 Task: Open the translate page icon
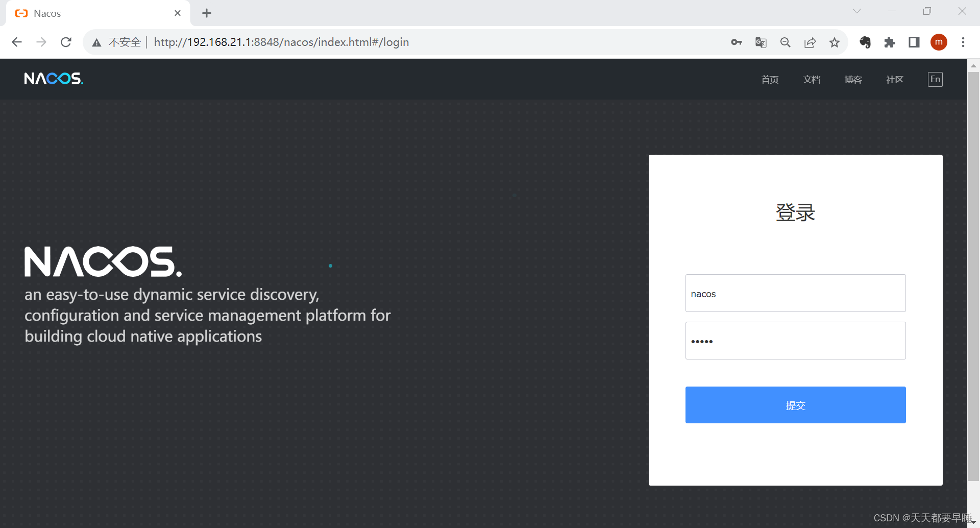pos(760,42)
